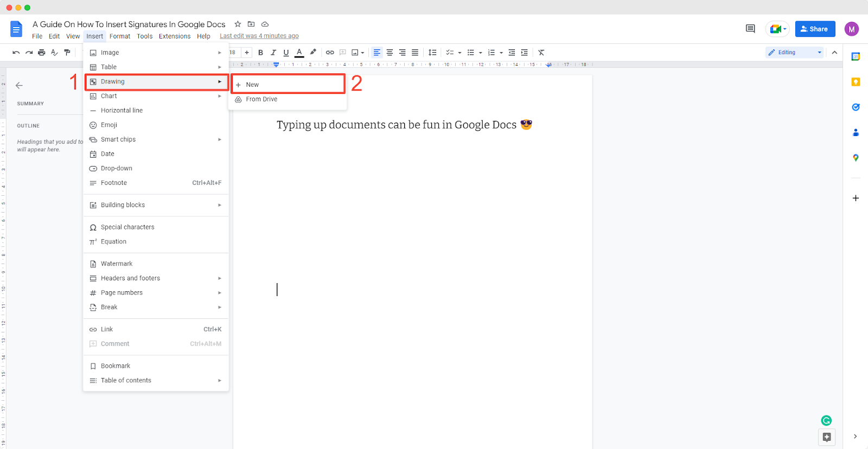Open Google Contacts side panel

pyautogui.click(x=856, y=132)
